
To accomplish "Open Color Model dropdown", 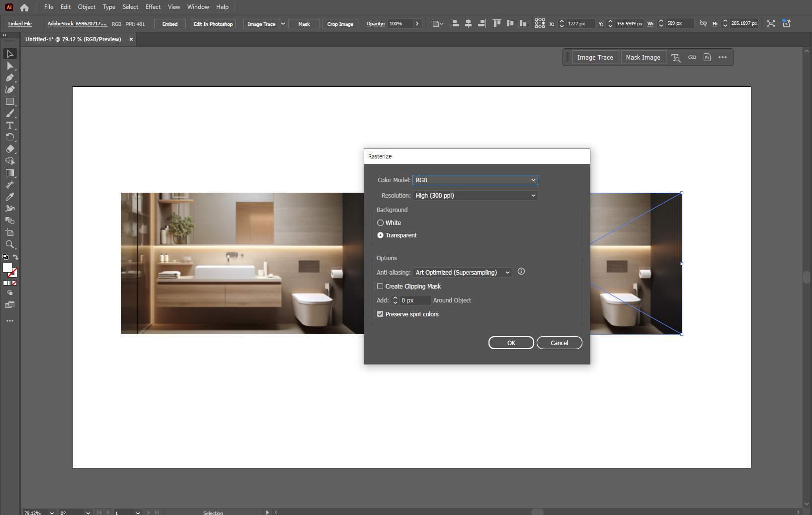I will coord(475,180).
